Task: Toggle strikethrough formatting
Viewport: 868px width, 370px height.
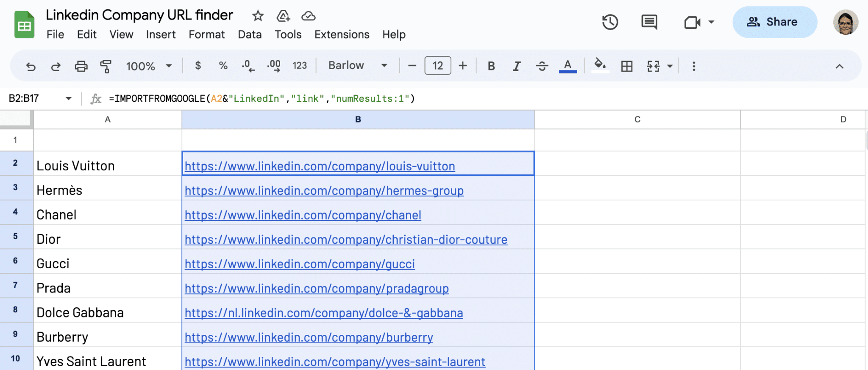Action: tap(542, 66)
